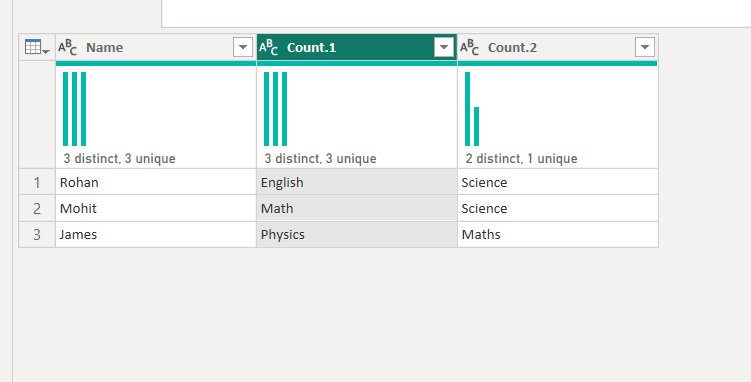Click Count.2 column distribution chart
Screen dimensions: 751x382
(x=472, y=109)
